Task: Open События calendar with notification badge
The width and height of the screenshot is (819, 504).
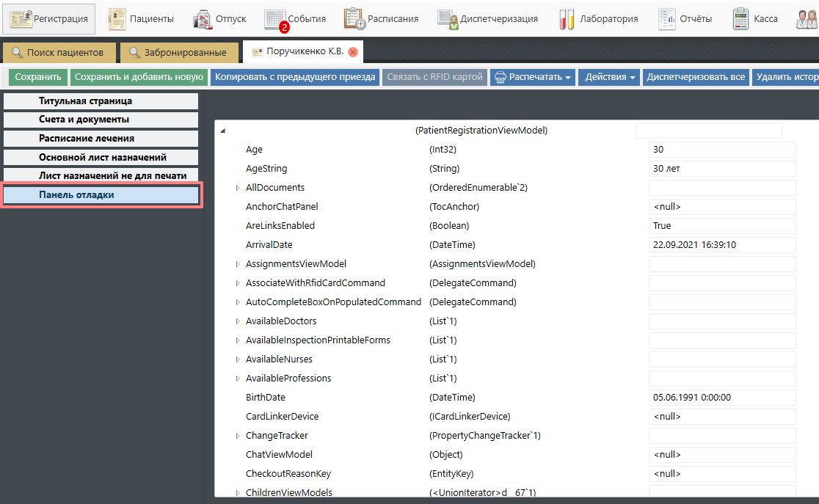Action: pyautogui.click(x=275, y=20)
